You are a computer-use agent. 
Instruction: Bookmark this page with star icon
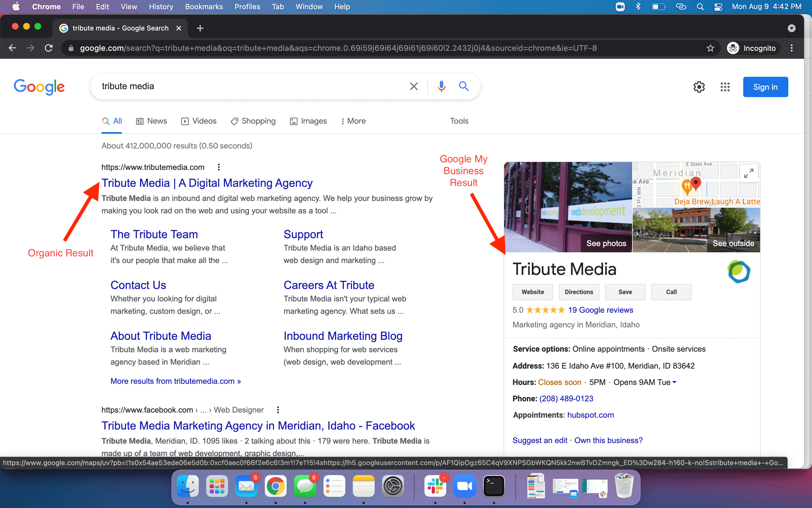pos(710,48)
